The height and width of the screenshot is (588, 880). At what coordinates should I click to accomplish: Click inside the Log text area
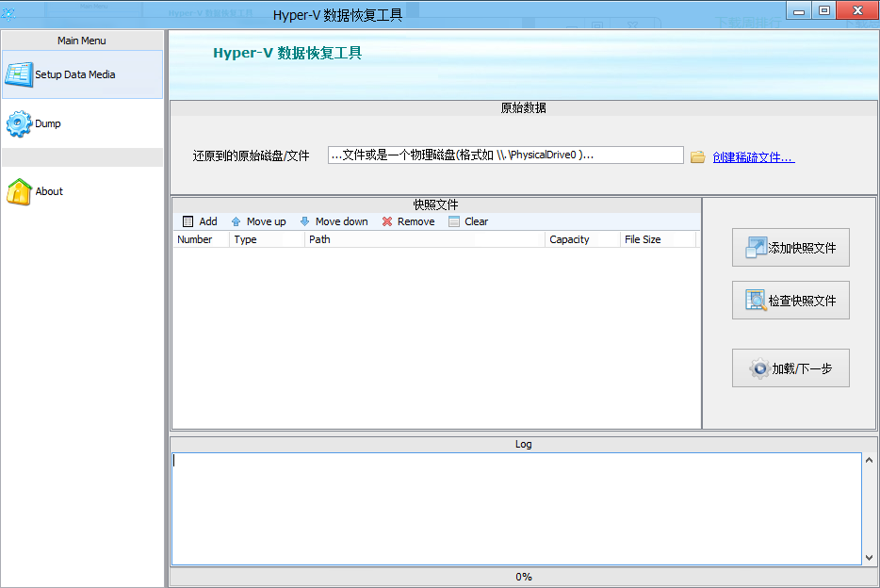point(516,509)
